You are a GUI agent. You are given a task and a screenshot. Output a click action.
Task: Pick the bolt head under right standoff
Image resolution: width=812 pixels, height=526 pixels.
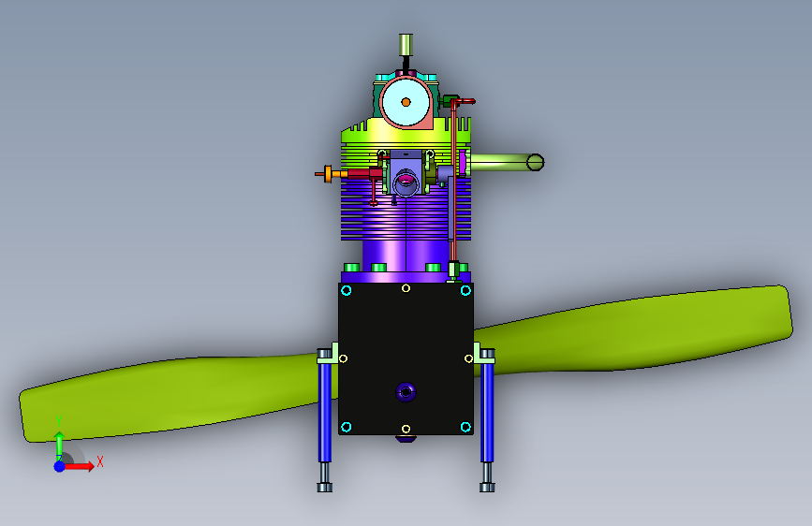coord(487,488)
